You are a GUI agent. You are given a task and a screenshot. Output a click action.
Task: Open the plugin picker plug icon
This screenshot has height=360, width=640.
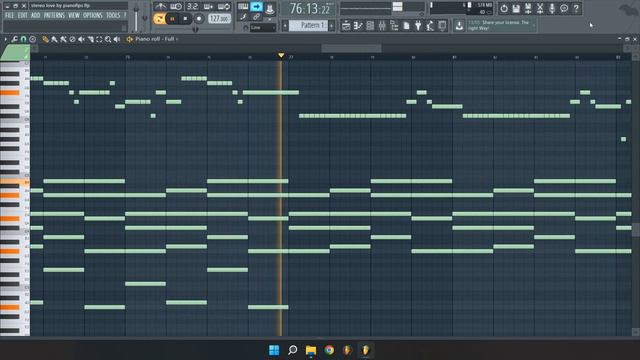(x=418, y=26)
